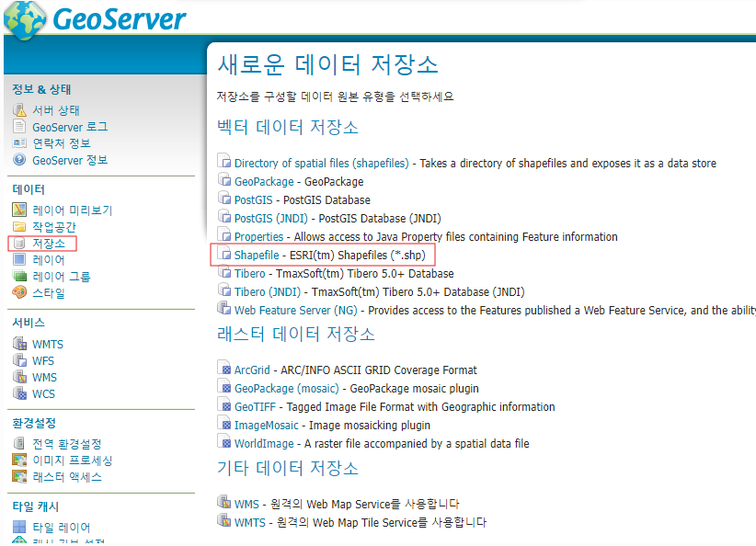The height and width of the screenshot is (546, 756).
Task: Open 연락처 정보 link
Action: 62,143
